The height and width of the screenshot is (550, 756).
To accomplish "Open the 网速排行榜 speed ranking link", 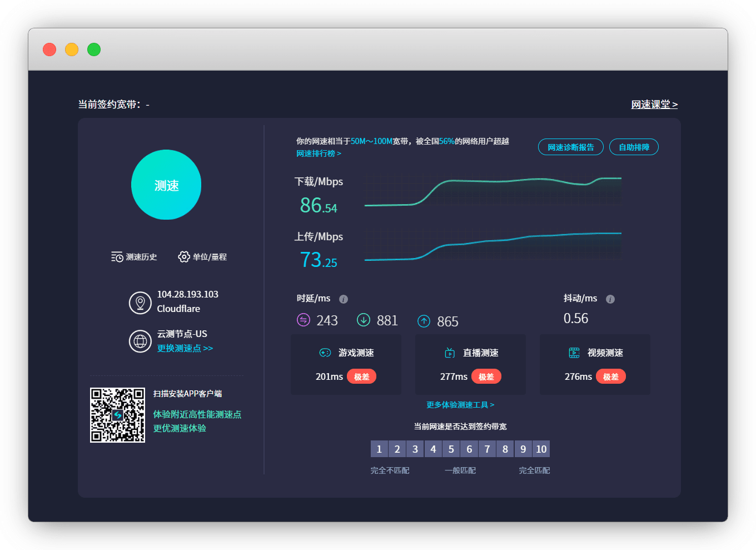I will point(319,153).
